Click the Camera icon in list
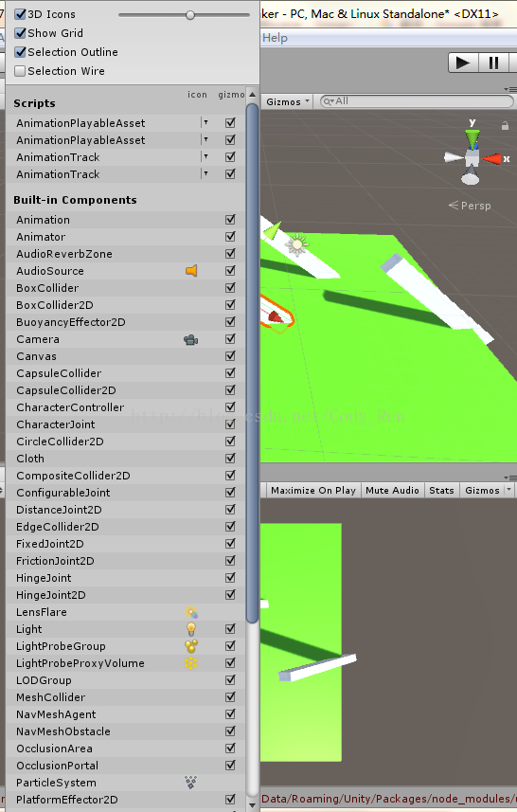 click(x=191, y=340)
